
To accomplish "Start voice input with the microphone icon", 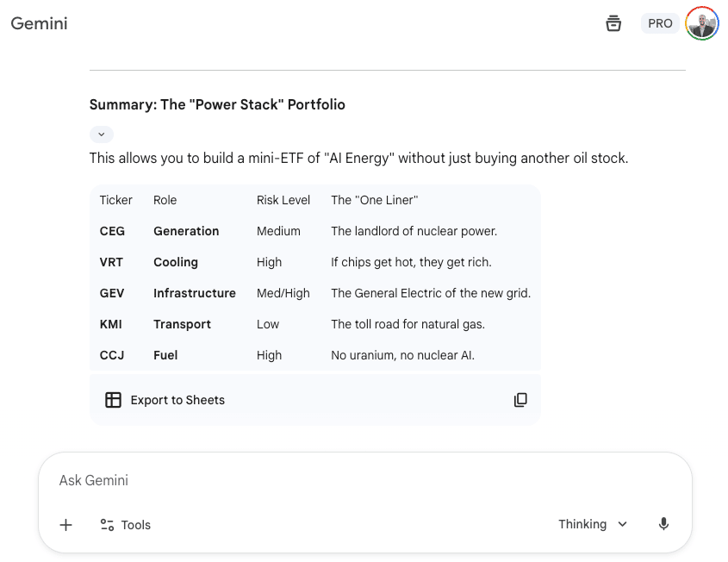I will [663, 524].
